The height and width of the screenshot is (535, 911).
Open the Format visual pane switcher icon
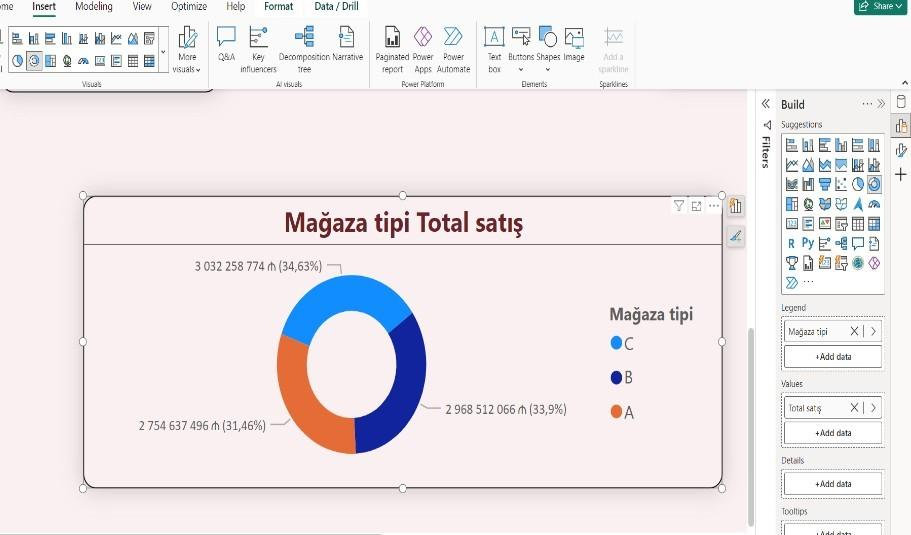(x=901, y=150)
